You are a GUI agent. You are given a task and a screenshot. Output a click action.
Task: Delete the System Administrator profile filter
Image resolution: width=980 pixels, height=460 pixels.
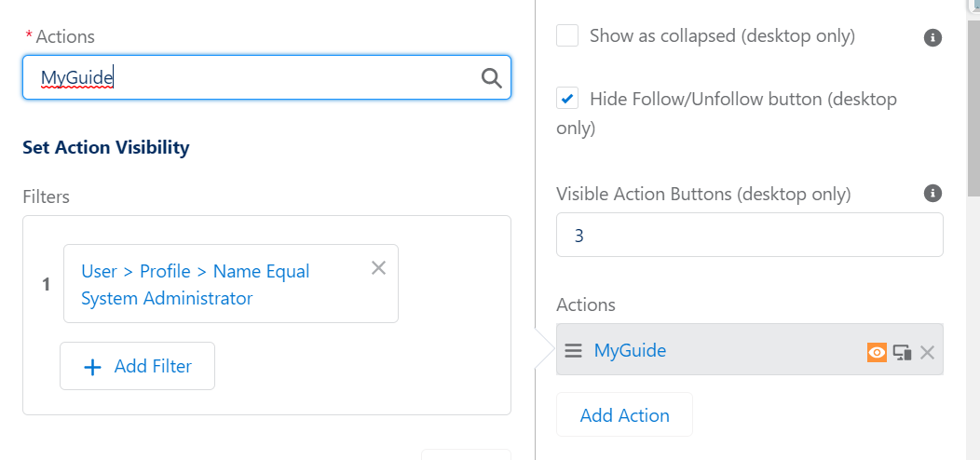(x=378, y=268)
